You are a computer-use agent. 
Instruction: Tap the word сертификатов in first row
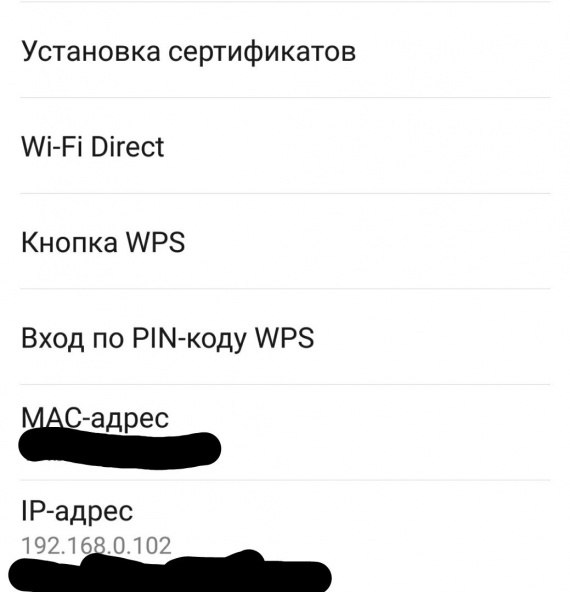[262, 52]
